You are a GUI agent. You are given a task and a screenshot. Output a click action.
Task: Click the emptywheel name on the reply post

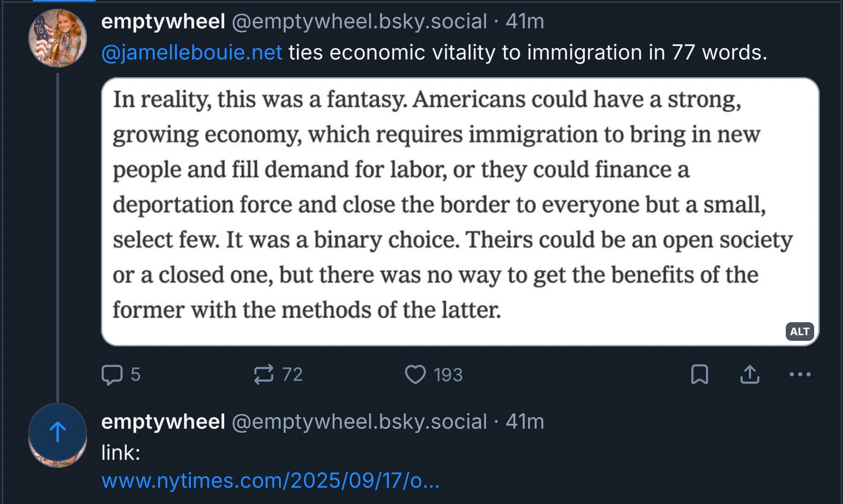(x=163, y=422)
